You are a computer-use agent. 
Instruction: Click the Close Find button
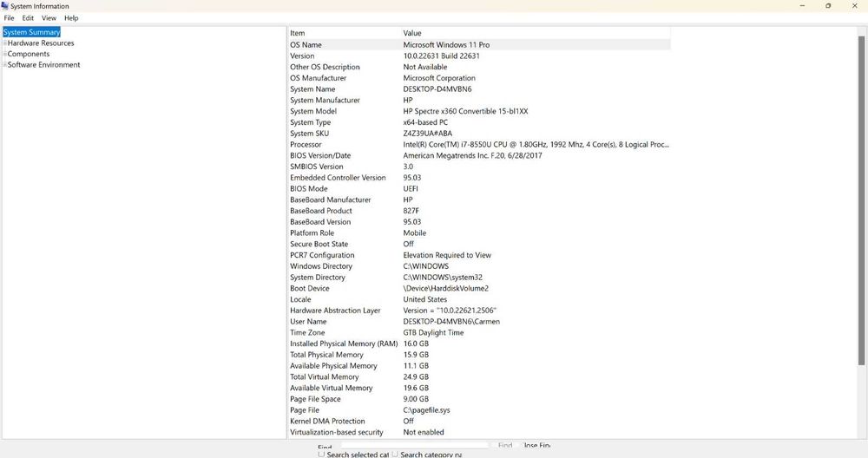click(x=536, y=445)
